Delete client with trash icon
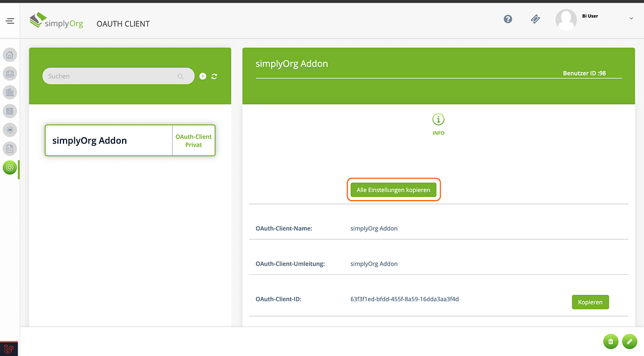The height and width of the screenshot is (356, 644). coord(611,341)
